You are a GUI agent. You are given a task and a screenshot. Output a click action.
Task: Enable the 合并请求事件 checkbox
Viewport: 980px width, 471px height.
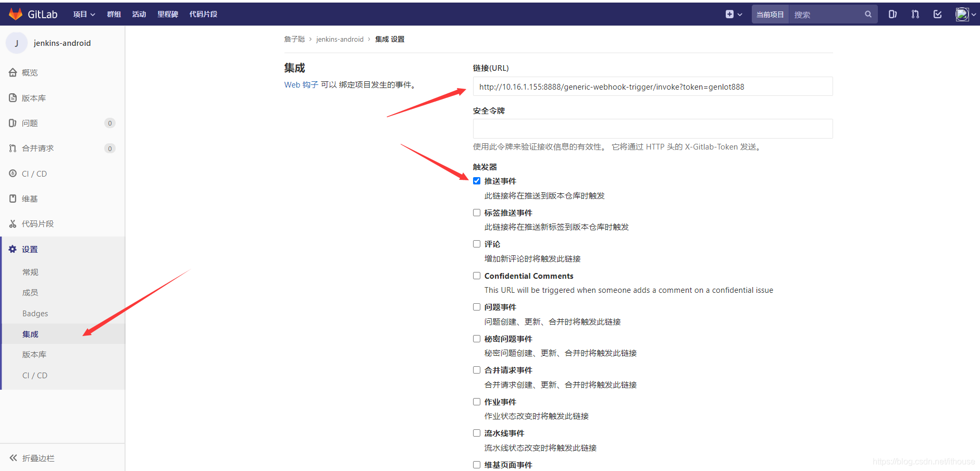477,370
